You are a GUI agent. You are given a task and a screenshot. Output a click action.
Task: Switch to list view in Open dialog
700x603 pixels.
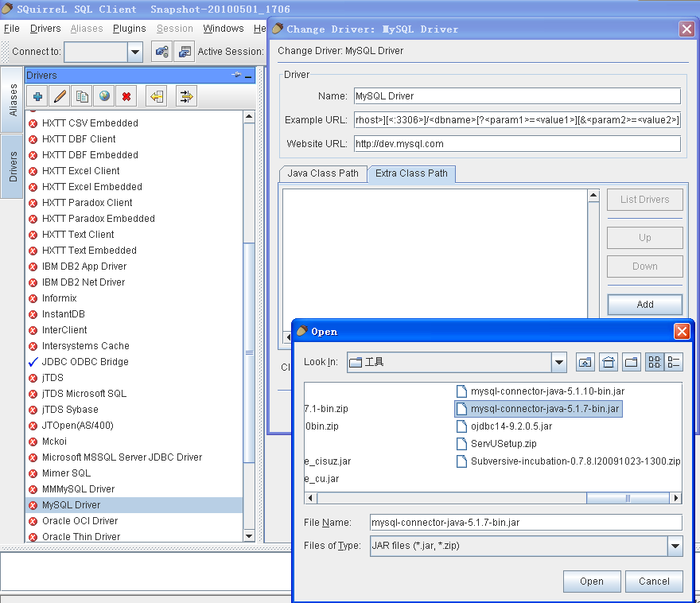click(654, 362)
